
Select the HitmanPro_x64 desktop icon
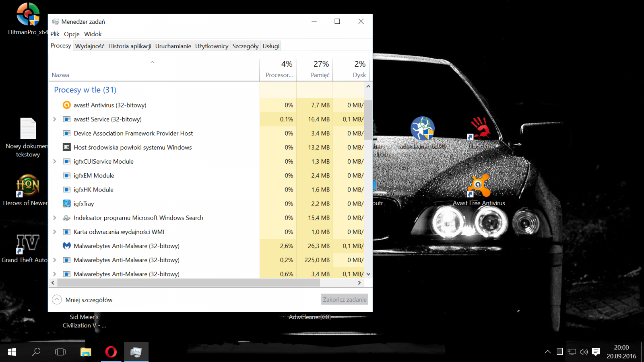[28, 19]
